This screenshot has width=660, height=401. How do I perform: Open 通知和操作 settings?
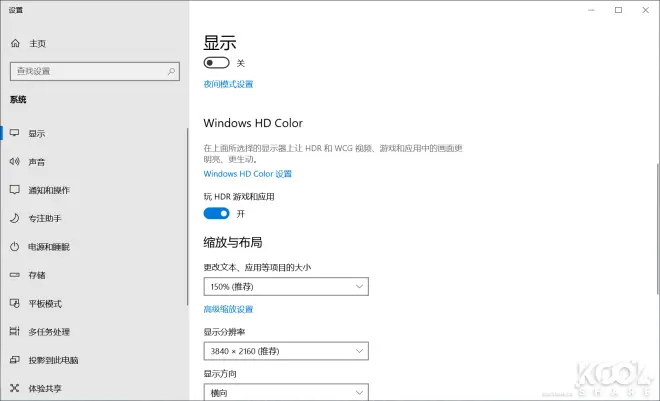(49, 190)
